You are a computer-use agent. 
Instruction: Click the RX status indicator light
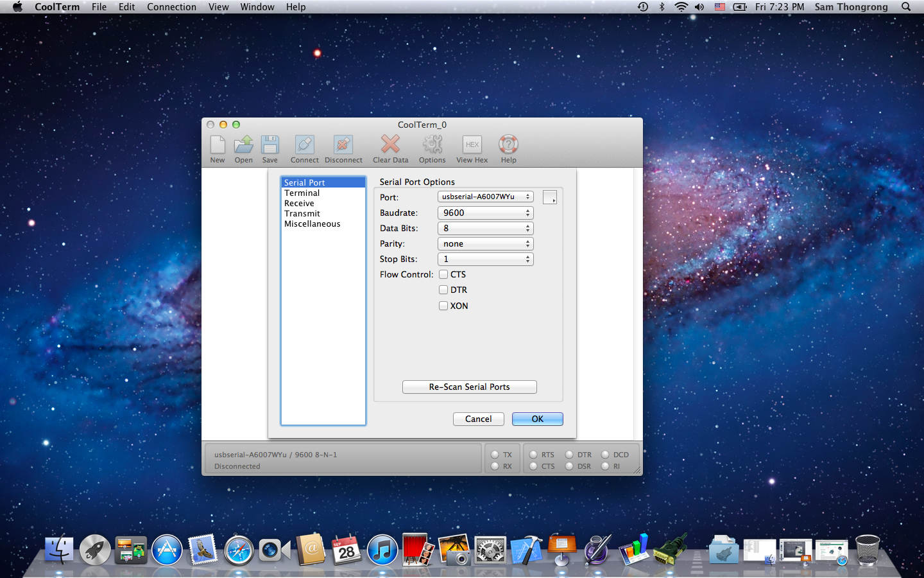pyautogui.click(x=495, y=466)
